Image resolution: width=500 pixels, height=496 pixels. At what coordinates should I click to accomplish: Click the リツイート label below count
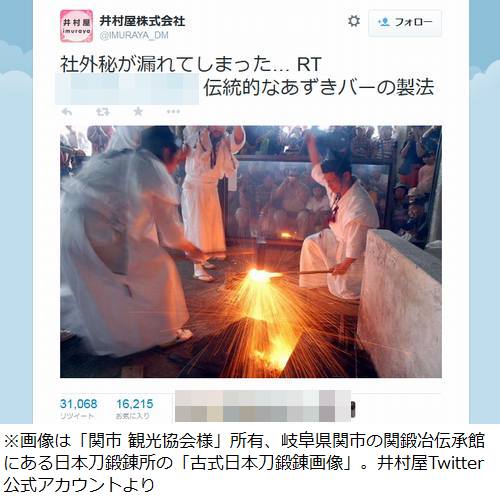click(x=77, y=416)
